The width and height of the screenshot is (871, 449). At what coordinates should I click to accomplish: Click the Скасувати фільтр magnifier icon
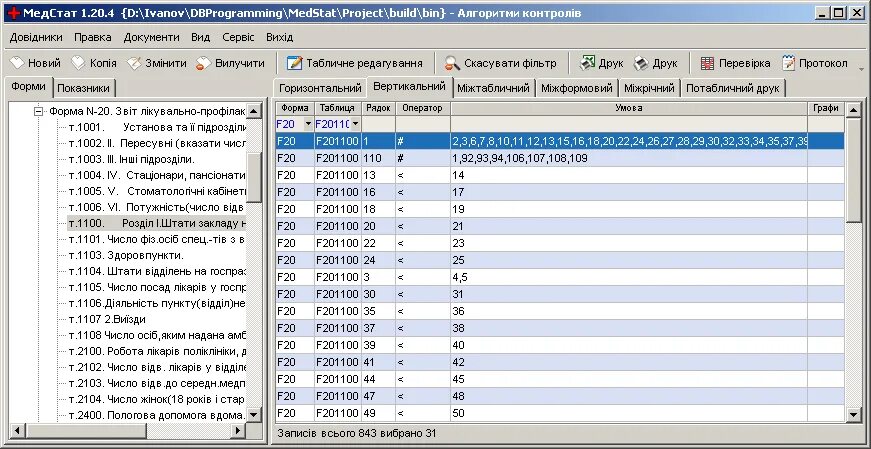(x=452, y=63)
